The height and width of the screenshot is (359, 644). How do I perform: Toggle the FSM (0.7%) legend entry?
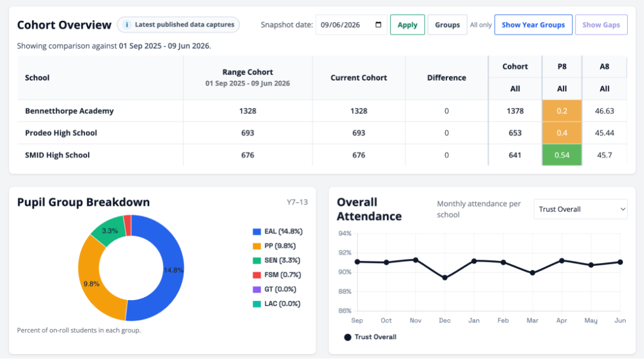pyautogui.click(x=277, y=274)
